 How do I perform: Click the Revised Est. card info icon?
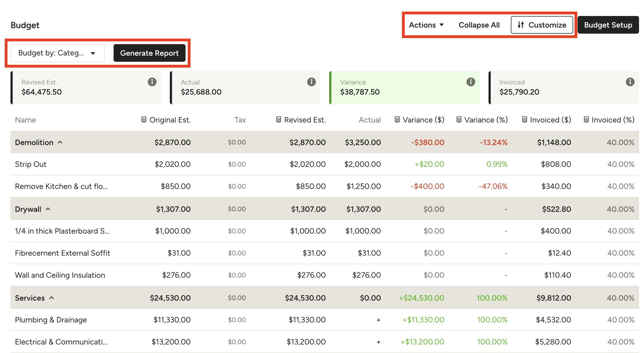coord(152,82)
